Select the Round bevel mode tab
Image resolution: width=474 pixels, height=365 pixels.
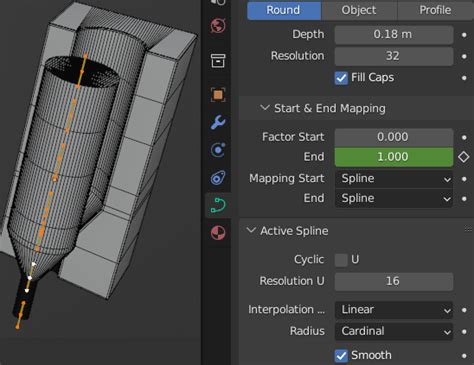coord(284,10)
